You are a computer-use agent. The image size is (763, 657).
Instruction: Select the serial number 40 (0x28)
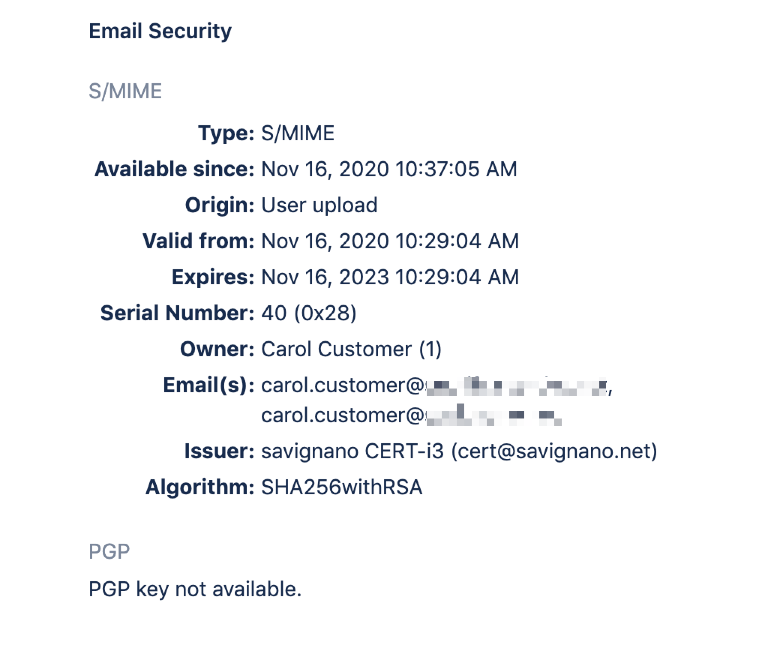pos(309,313)
